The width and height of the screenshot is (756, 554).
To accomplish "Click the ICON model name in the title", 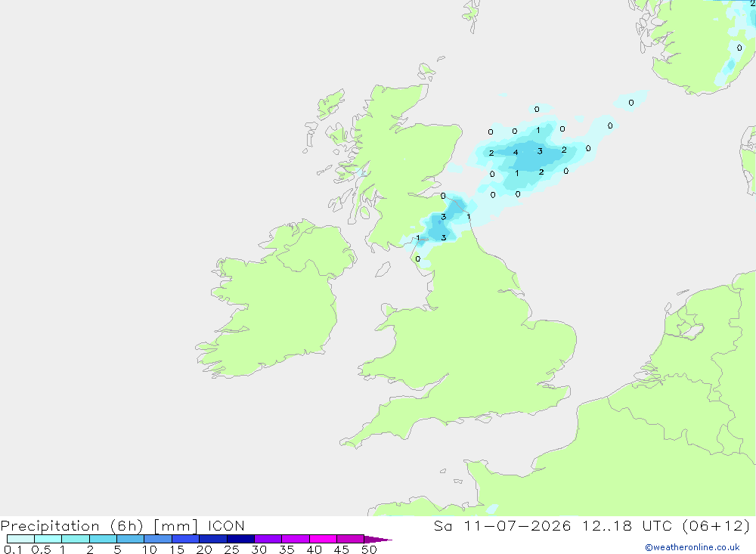I will pos(226,525).
